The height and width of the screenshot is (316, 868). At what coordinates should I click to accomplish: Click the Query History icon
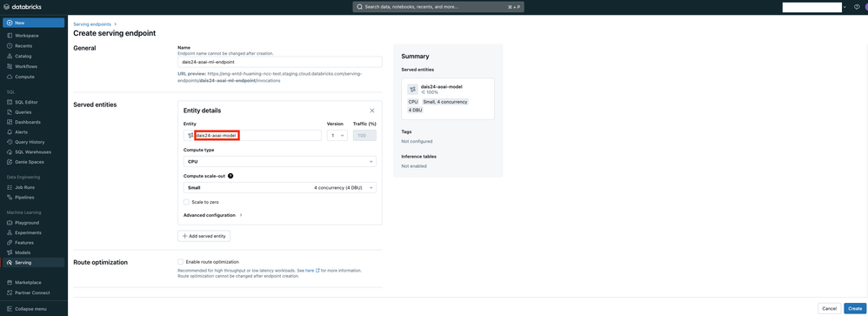[x=10, y=142]
